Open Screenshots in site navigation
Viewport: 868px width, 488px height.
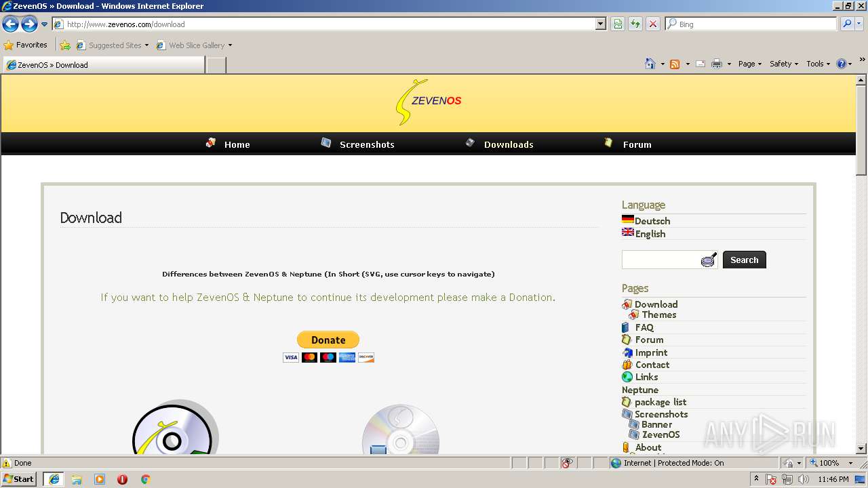coord(367,144)
